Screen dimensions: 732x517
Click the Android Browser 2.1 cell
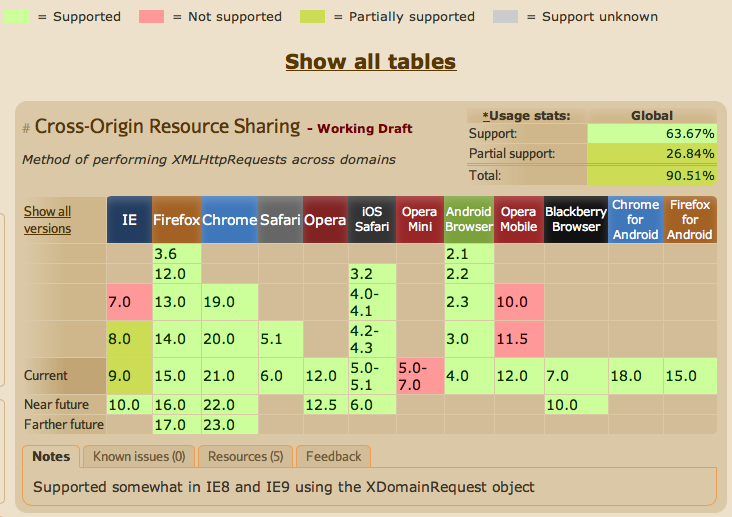pos(469,254)
